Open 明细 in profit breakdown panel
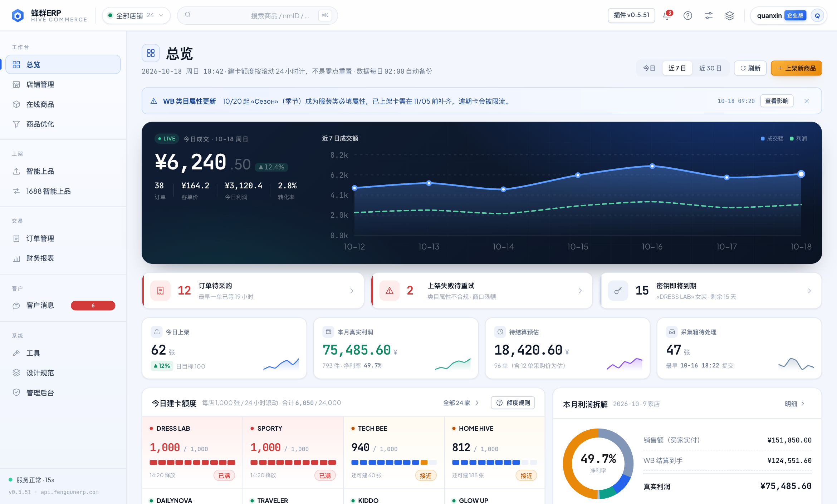The width and height of the screenshot is (837, 504). (x=794, y=404)
